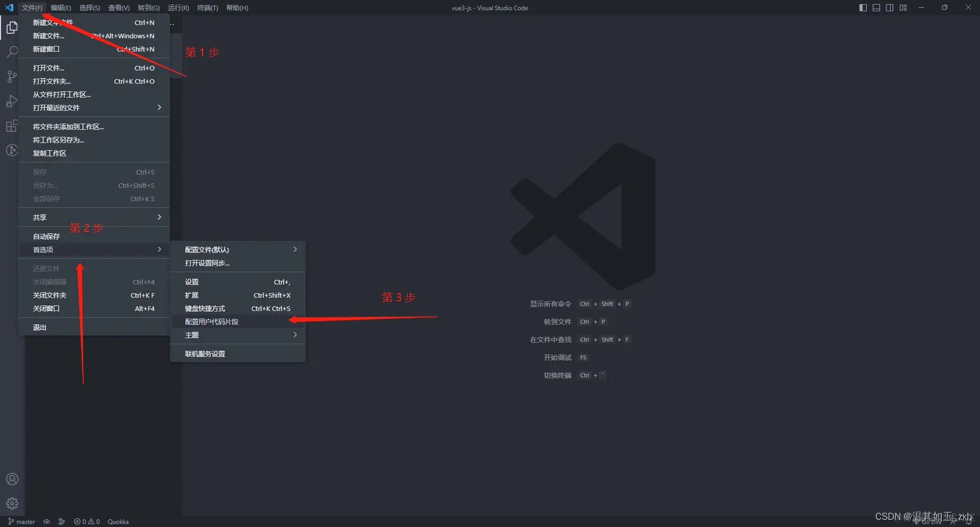This screenshot has height=527, width=980.
Task: Expand the 首选项 submenu
Action: [94, 250]
